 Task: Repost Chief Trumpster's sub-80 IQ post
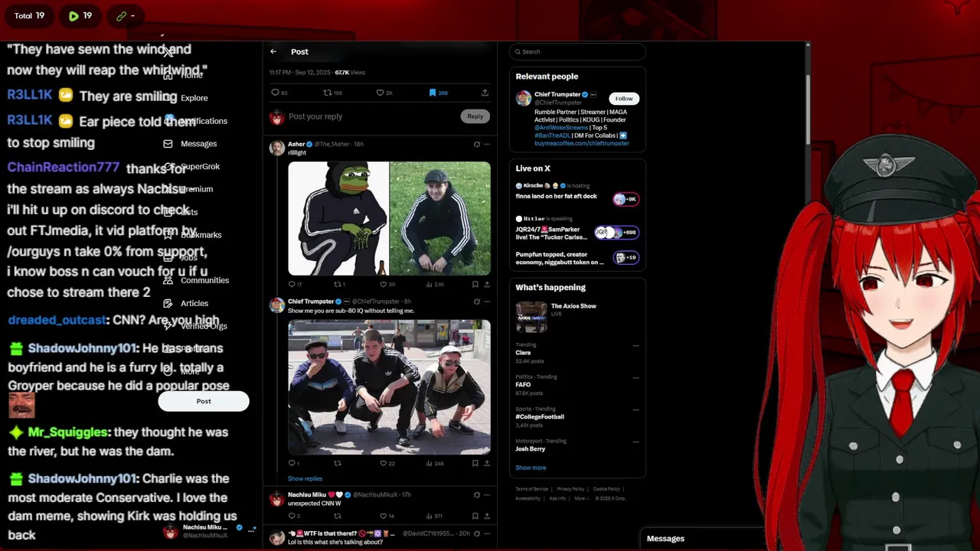(x=338, y=463)
